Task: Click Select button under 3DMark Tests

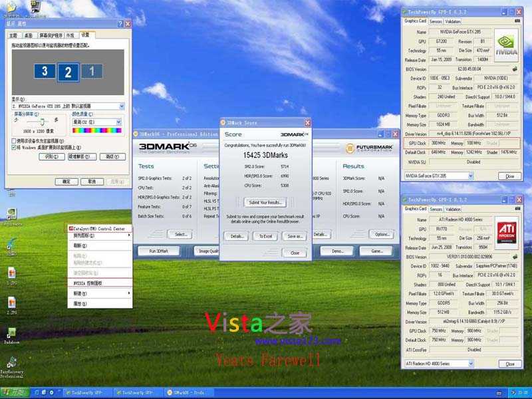Action: 180,235
